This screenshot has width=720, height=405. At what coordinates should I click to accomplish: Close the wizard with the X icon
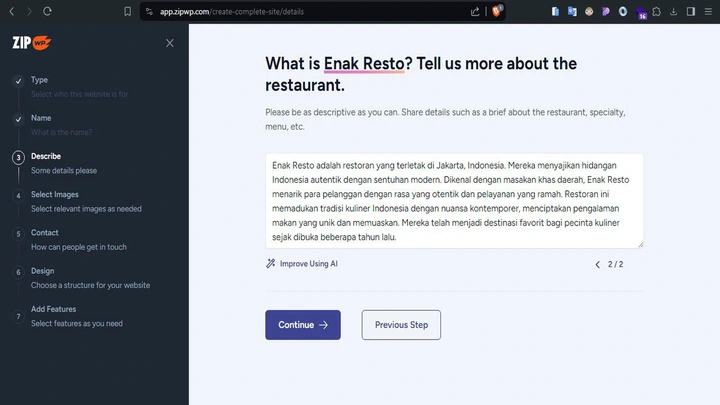[x=170, y=43]
